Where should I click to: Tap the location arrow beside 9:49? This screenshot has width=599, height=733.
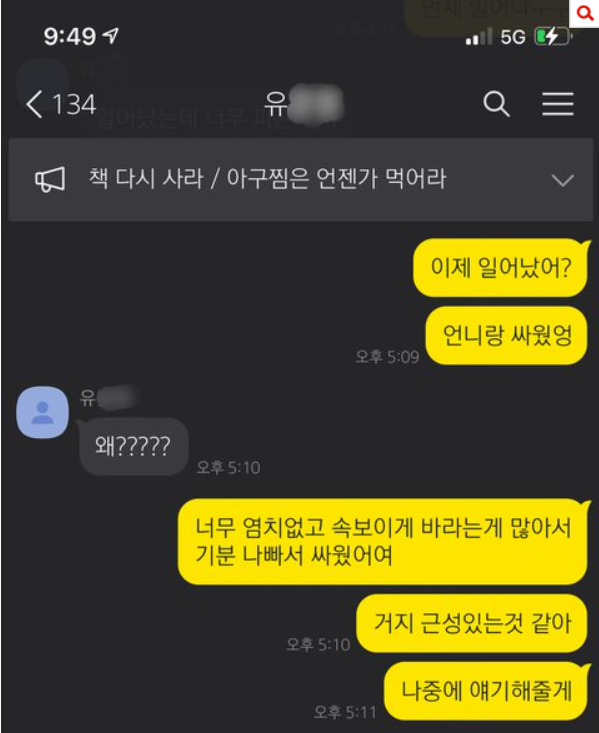(x=111, y=36)
